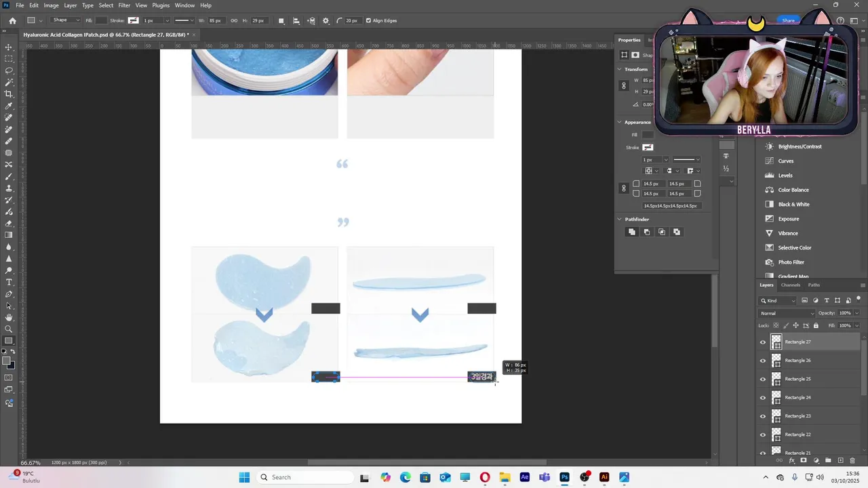
Task: Switch to the Paths tab
Action: point(814,285)
